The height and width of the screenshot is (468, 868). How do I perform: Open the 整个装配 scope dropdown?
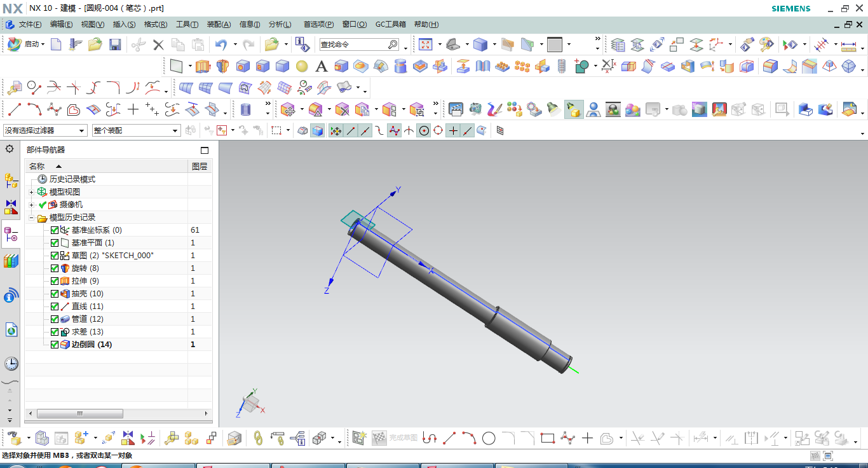(x=137, y=130)
